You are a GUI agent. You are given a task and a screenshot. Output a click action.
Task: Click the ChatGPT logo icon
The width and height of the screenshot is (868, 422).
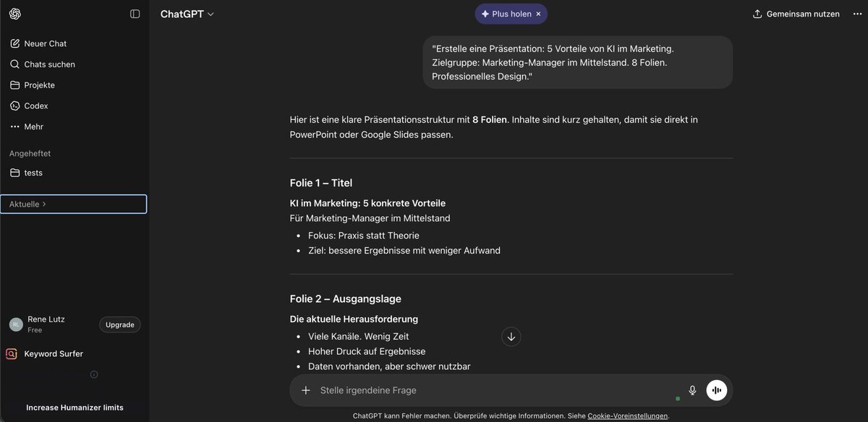(x=15, y=14)
